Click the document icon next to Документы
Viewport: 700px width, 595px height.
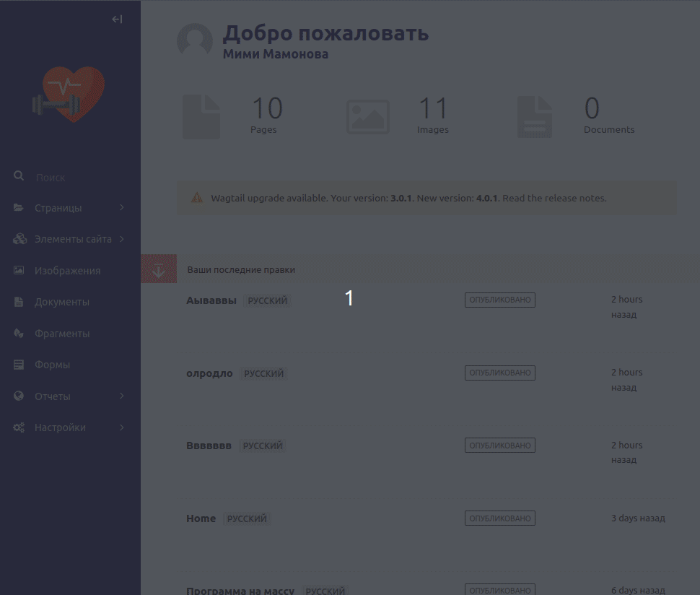pos(18,302)
